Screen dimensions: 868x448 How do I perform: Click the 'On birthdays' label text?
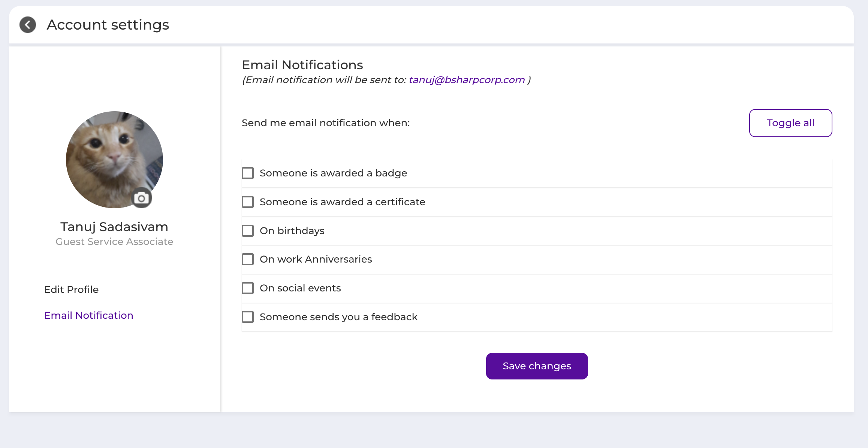(x=292, y=231)
